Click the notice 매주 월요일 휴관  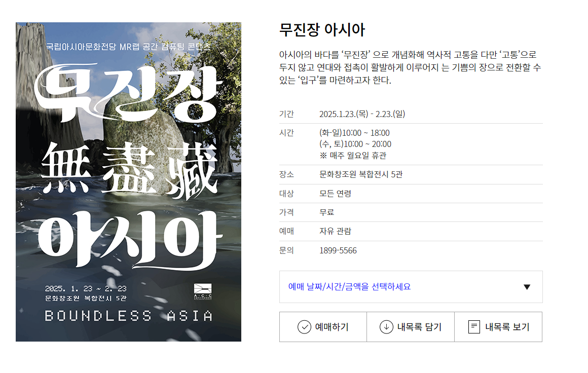click(353, 156)
